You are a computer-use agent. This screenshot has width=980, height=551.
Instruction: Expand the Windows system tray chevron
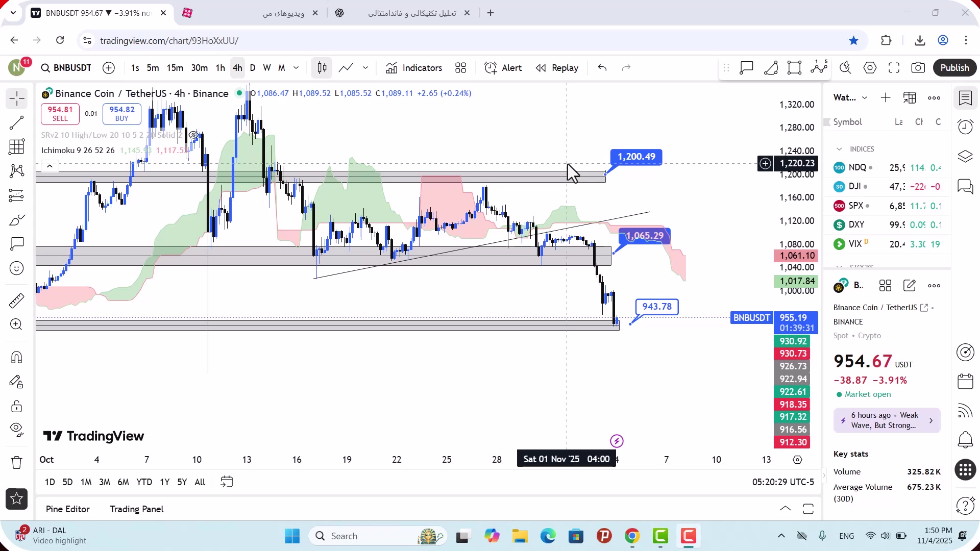click(x=781, y=536)
